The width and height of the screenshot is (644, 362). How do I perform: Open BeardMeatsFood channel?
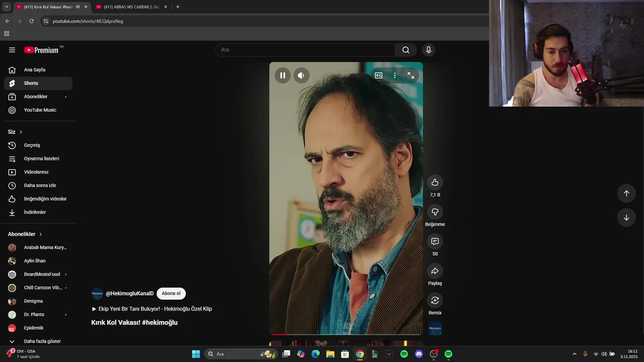click(38, 275)
